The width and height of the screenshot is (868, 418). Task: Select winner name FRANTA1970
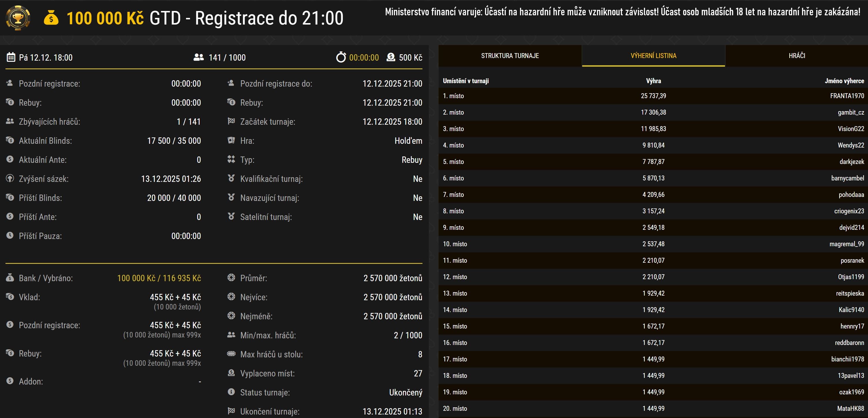[x=847, y=96]
